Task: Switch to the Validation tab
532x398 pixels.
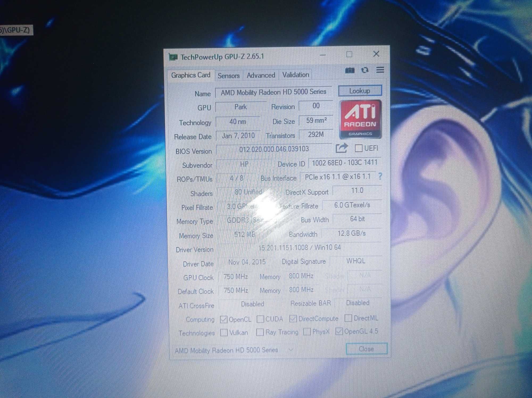Action: pyautogui.click(x=296, y=75)
